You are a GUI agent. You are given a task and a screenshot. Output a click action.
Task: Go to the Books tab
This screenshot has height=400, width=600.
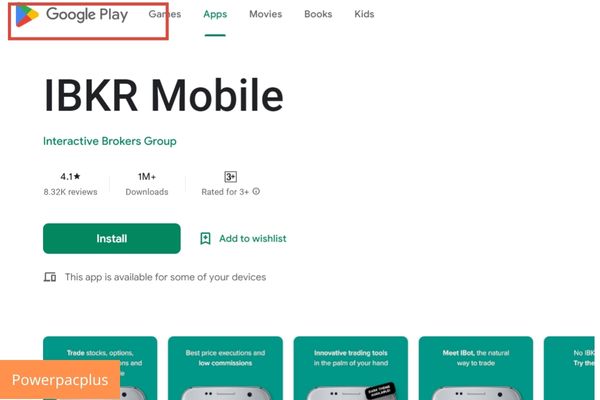(318, 14)
